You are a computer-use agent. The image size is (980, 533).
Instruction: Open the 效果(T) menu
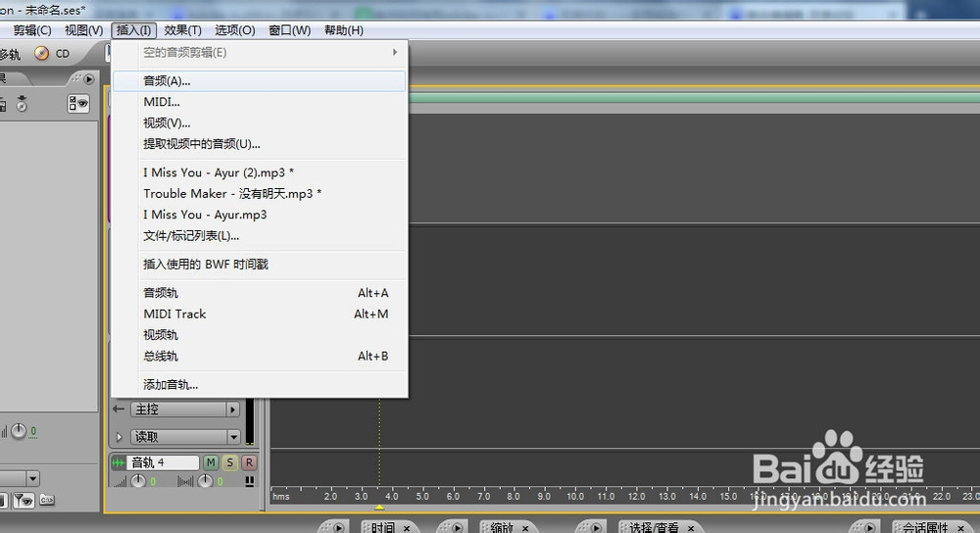pos(182,30)
